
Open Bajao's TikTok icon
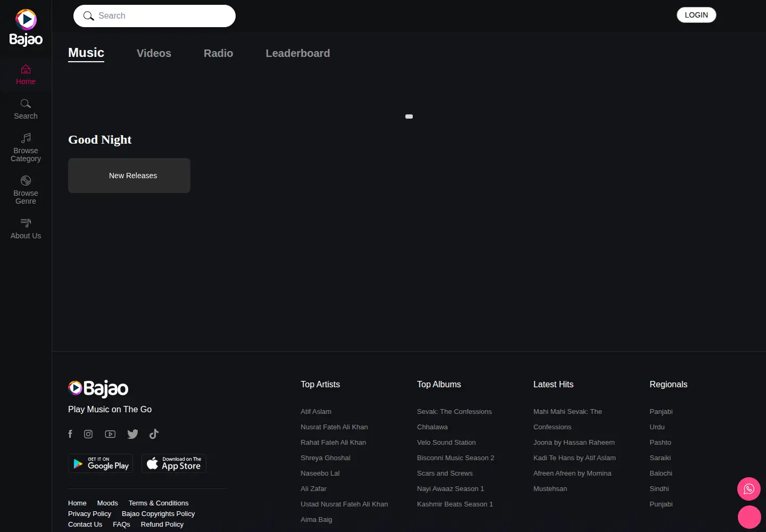click(x=154, y=434)
